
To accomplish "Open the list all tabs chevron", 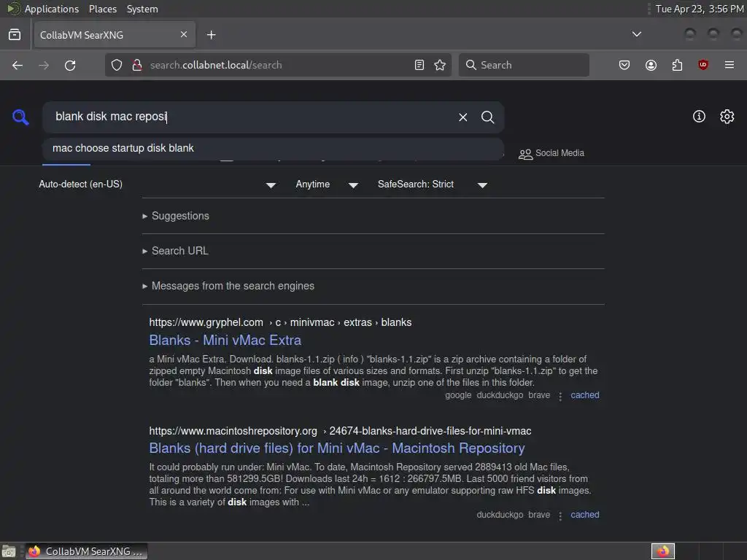I will pos(636,34).
